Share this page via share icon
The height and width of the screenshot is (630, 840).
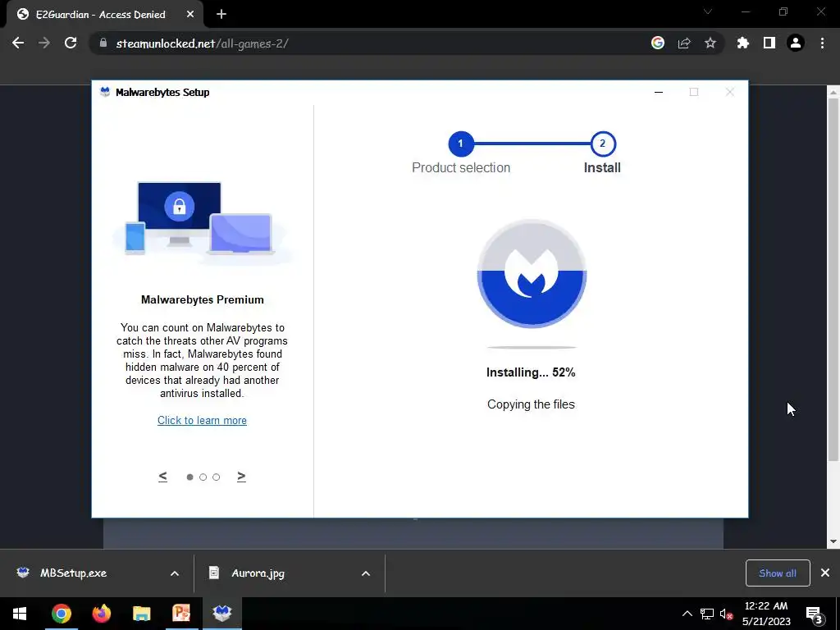pos(684,43)
